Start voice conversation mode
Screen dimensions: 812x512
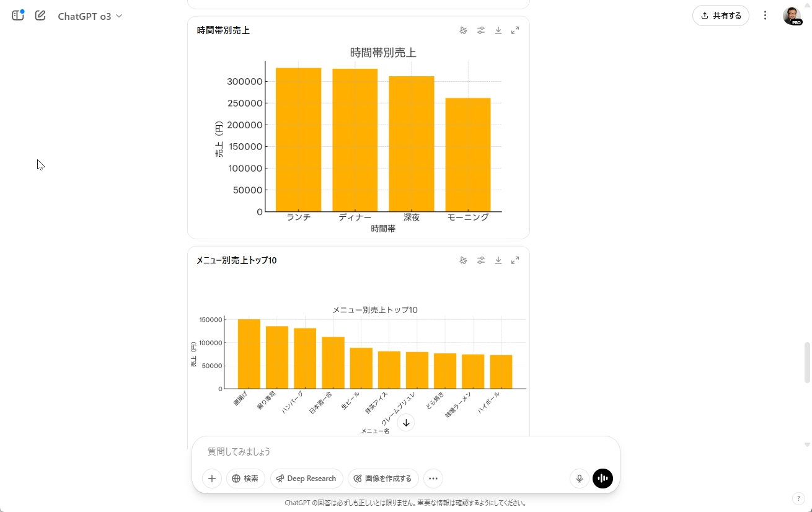602,478
